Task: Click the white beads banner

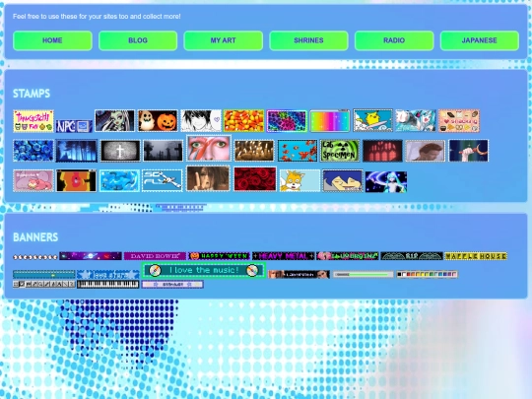Action: click(x=35, y=257)
